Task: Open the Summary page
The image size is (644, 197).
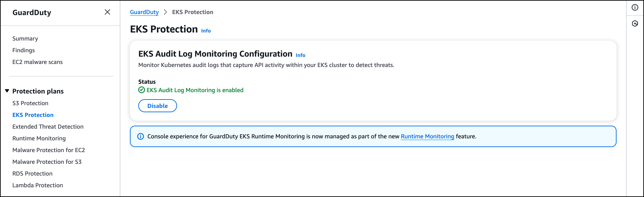Action: 25,39
